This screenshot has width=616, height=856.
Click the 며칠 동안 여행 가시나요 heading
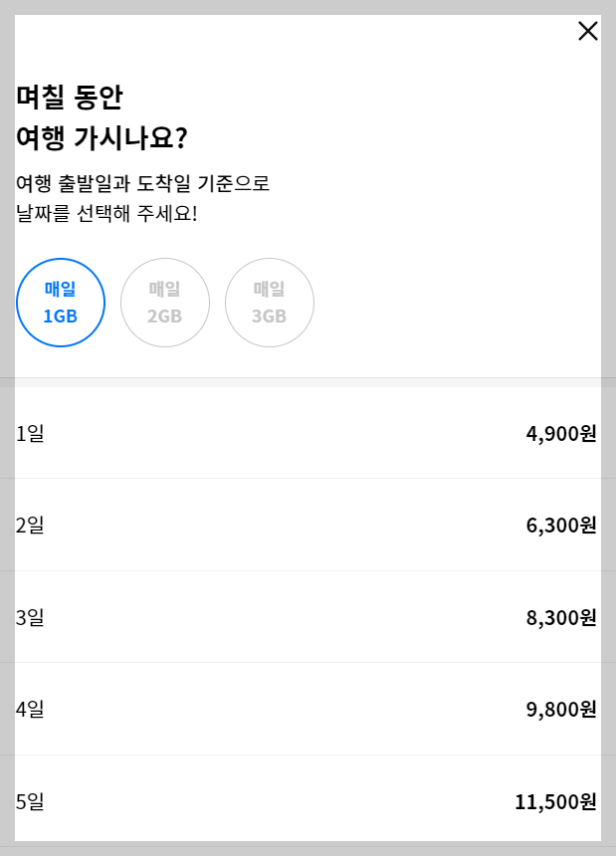coord(80,114)
